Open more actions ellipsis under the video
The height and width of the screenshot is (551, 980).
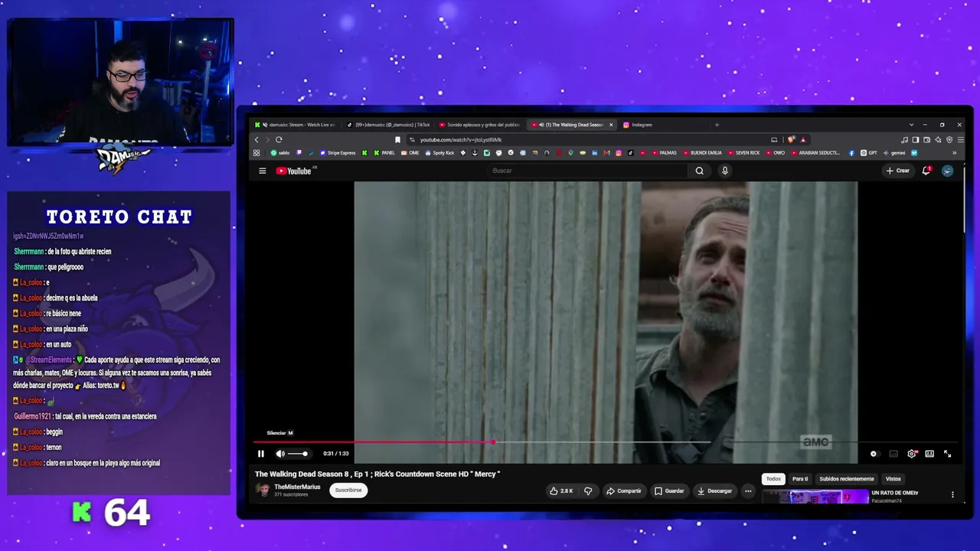pos(748,491)
